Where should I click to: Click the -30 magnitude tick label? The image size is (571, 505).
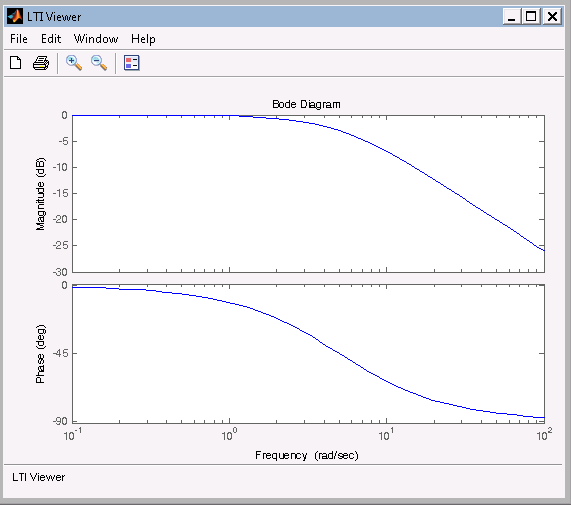pyautogui.click(x=60, y=272)
